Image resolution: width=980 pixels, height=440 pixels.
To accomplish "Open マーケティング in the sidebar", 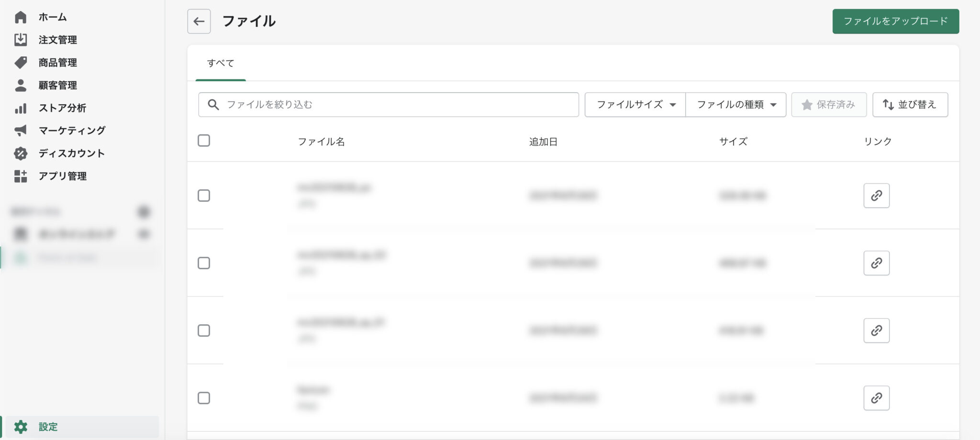I will click(x=72, y=131).
